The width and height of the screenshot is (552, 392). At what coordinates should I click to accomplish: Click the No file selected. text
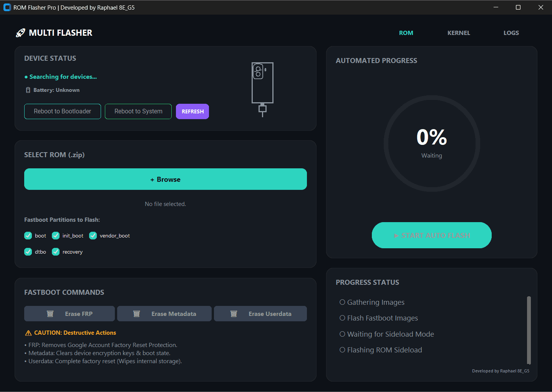click(x=166, y=204)
